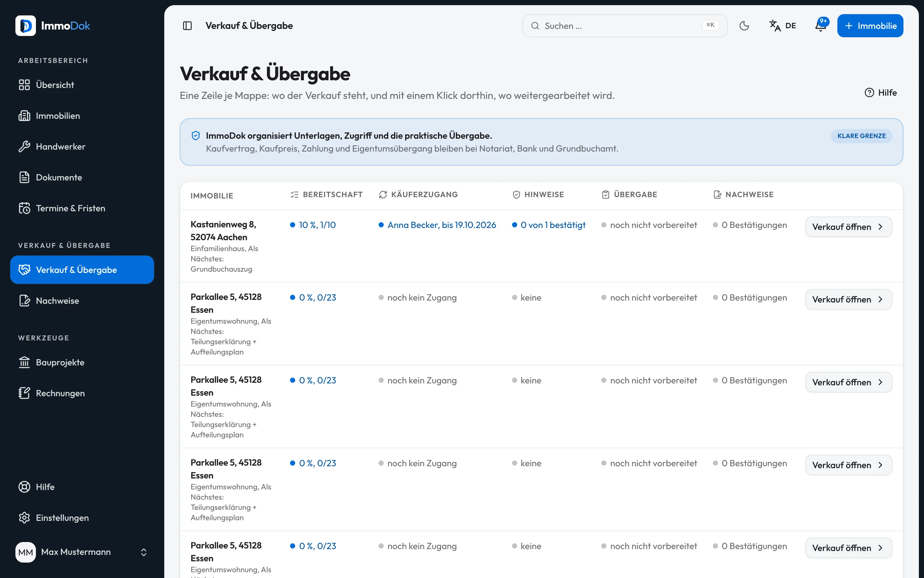924x578 pixels.
Task: Click the ImmoDok logo icon
Action: 26,26
